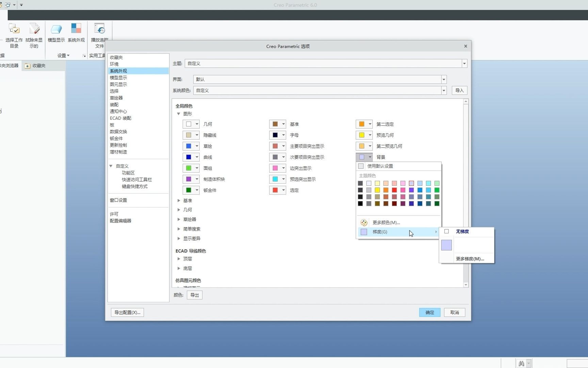Click scroll-up arrow of colors panel
The image size is (588, 368).
(466, 102)
